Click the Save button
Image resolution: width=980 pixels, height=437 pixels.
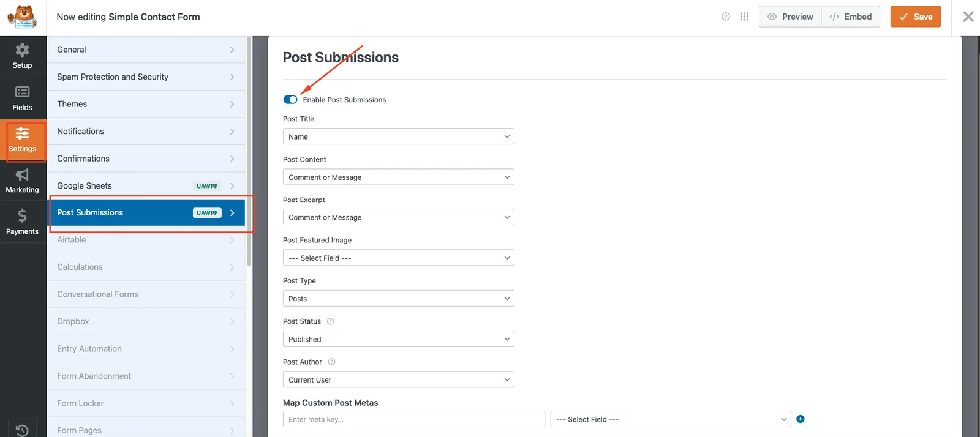tap(915, 17)
